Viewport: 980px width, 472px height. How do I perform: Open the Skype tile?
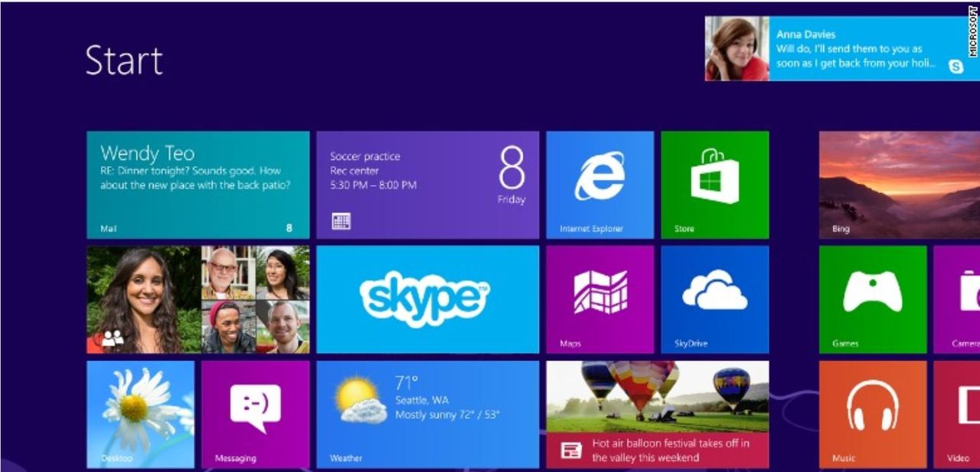coord(427,299)
